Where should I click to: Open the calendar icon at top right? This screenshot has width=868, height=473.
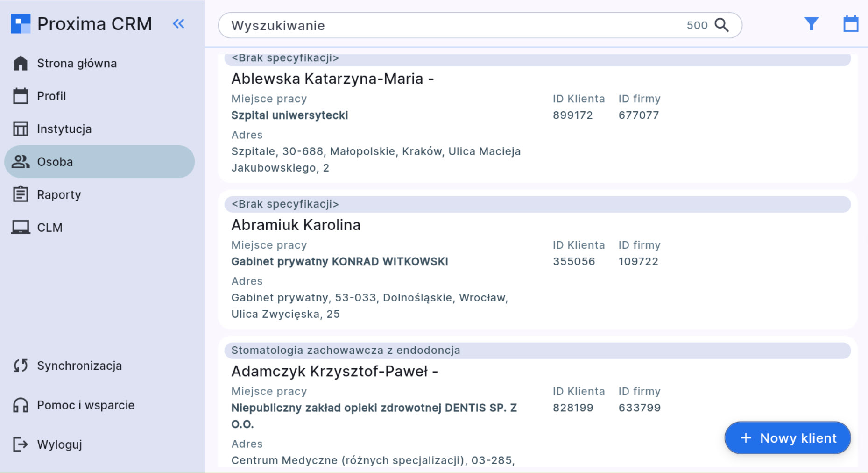850,24
